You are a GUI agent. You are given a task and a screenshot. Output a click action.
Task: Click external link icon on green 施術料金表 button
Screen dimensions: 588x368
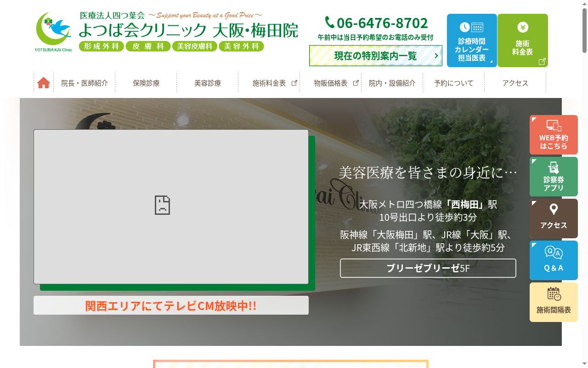tap(542, 61)
